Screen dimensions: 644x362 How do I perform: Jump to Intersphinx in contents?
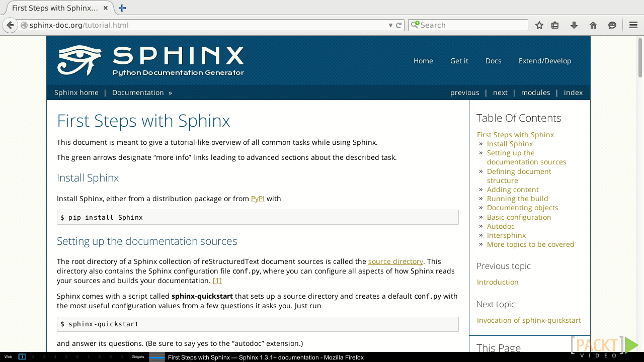pos(506,235)
